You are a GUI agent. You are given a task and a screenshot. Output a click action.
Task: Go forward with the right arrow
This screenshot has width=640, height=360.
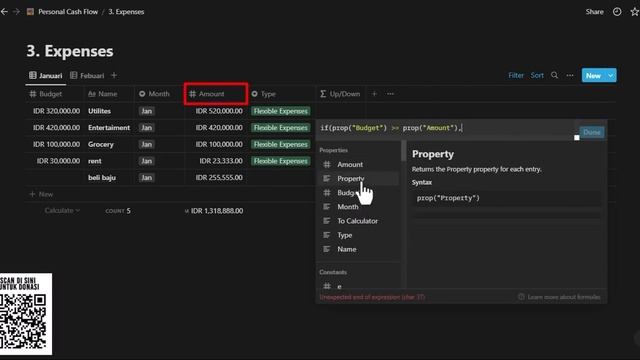(x=16, y=12)
